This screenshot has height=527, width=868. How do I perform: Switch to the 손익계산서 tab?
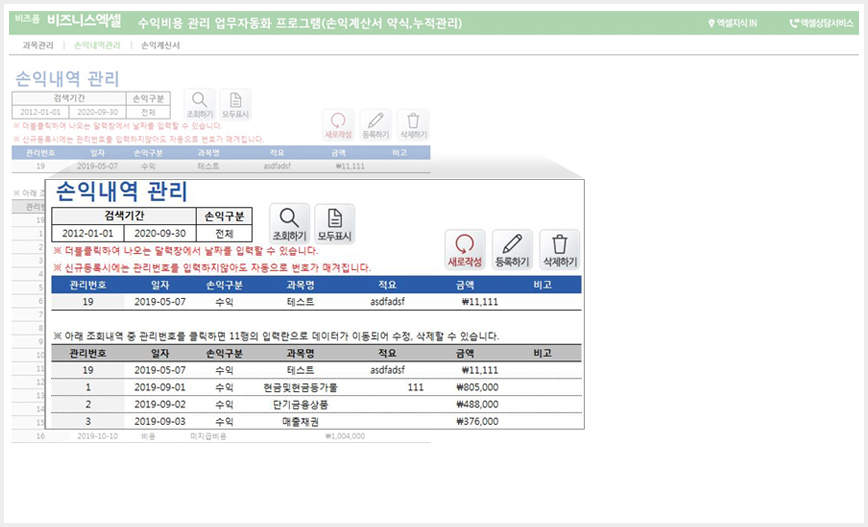[x=160, y=45]
